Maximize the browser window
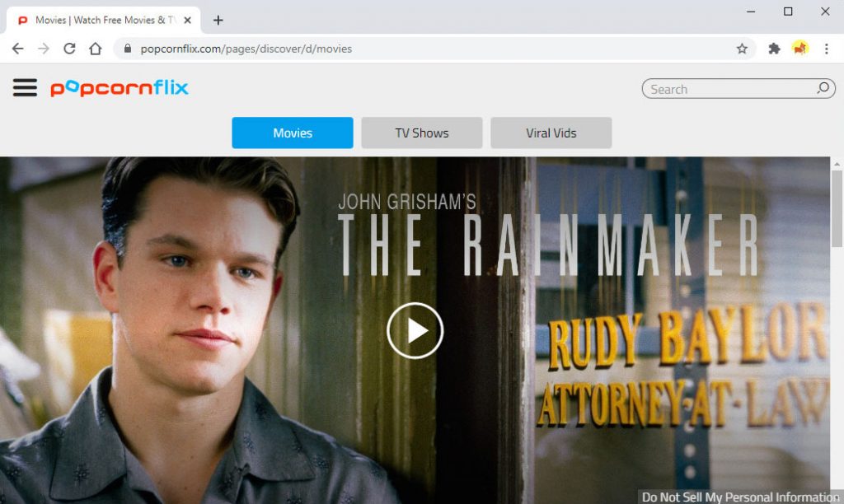 [788, 12]
